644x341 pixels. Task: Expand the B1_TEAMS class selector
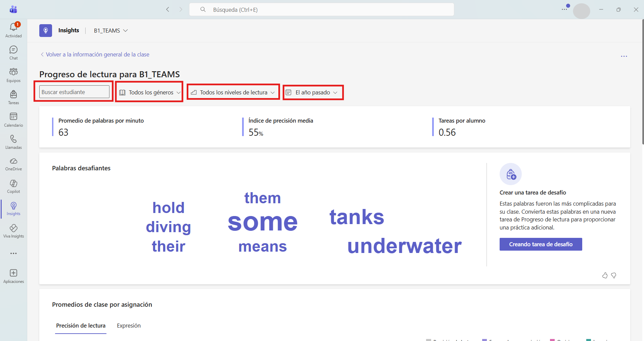111,31
